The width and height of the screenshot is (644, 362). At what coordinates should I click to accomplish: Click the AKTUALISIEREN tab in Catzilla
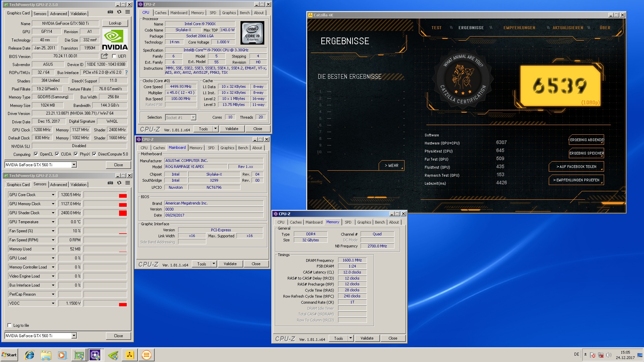pos(568,28)
